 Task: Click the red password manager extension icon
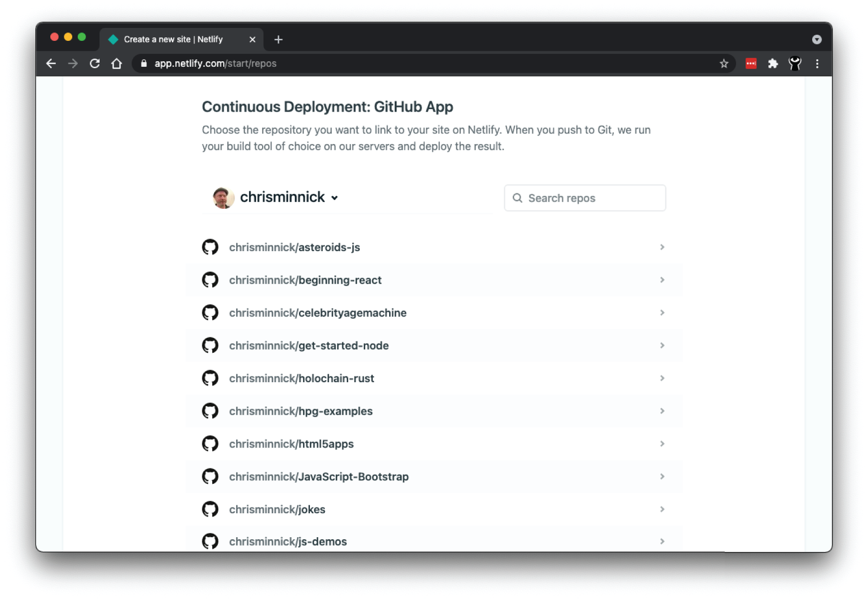pyautogui.click(x=750, y=64)
